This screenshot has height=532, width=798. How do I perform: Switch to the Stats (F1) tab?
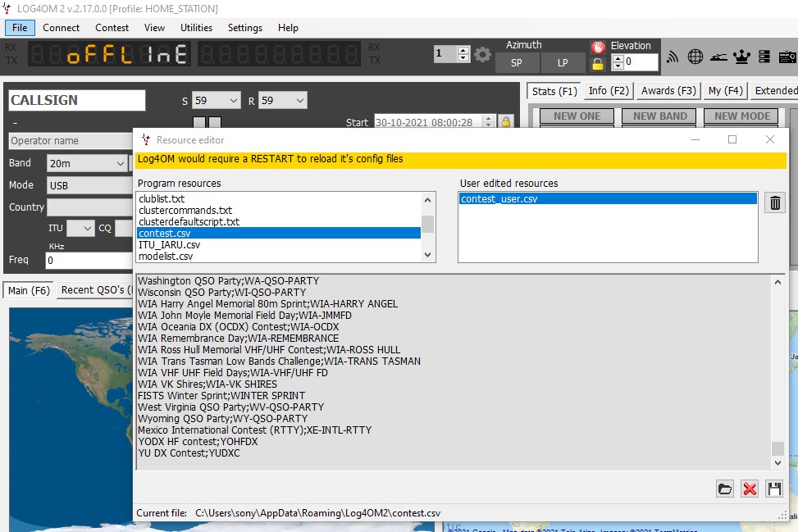(x=554, y=91)
